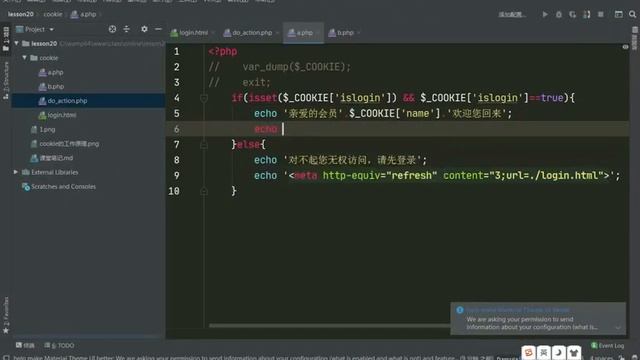
Task: Open the notification title link
Action: 518,310
